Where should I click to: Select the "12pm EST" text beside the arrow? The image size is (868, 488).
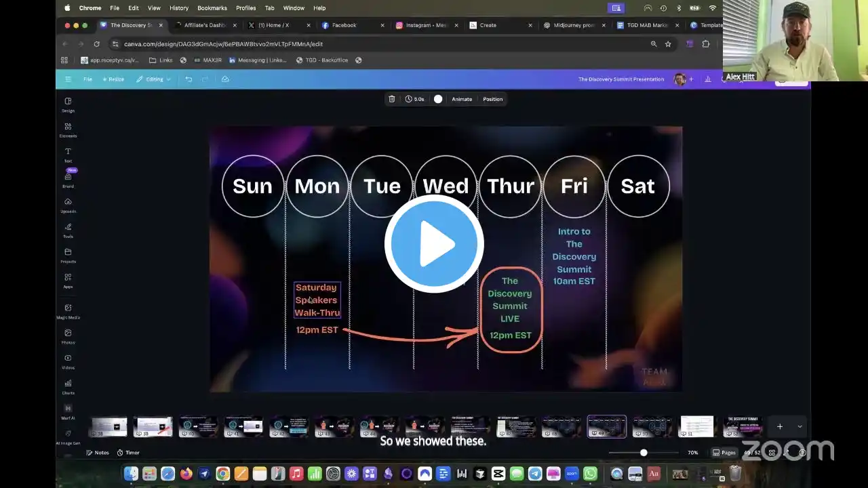[x=317, y=330]
